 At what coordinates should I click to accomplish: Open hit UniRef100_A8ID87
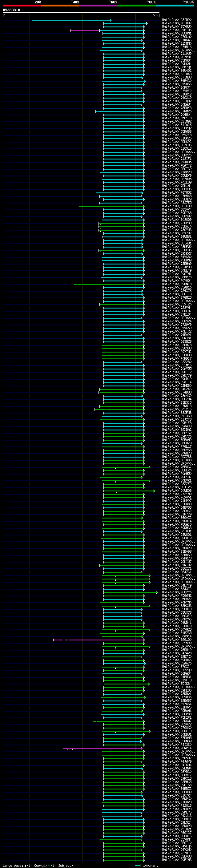(177, 23)
